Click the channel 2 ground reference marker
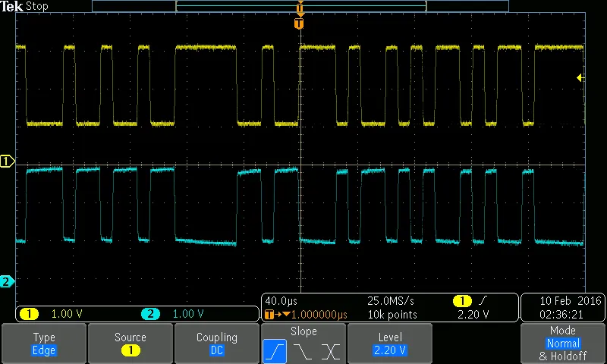The width and height of the screenshot is (607, 364). pyautogui.click(x=7, y=281)
